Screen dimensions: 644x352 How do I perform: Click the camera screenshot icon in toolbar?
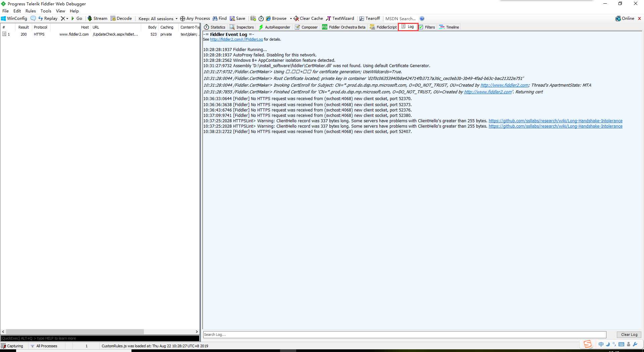click(253, 18)
